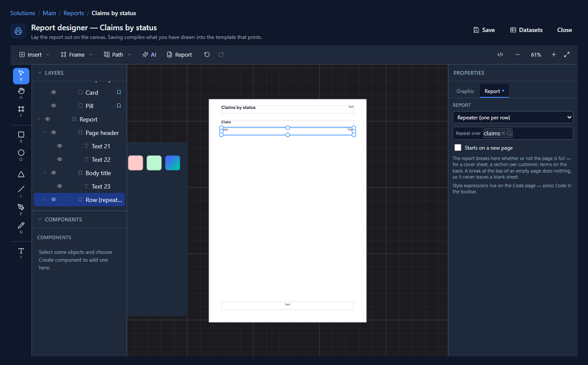
Task: Switch to the Graphic tab
Action: pyautogui.click(x=465, y=91)
